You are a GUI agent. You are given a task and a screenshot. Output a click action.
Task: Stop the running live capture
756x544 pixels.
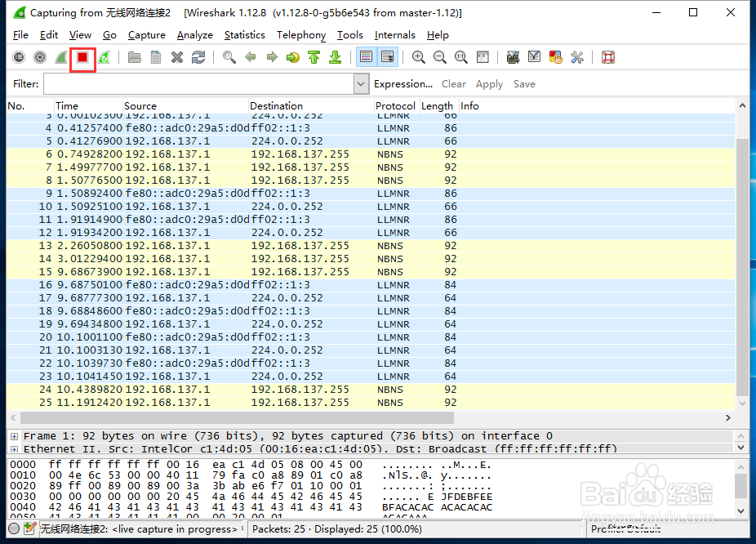82,58
